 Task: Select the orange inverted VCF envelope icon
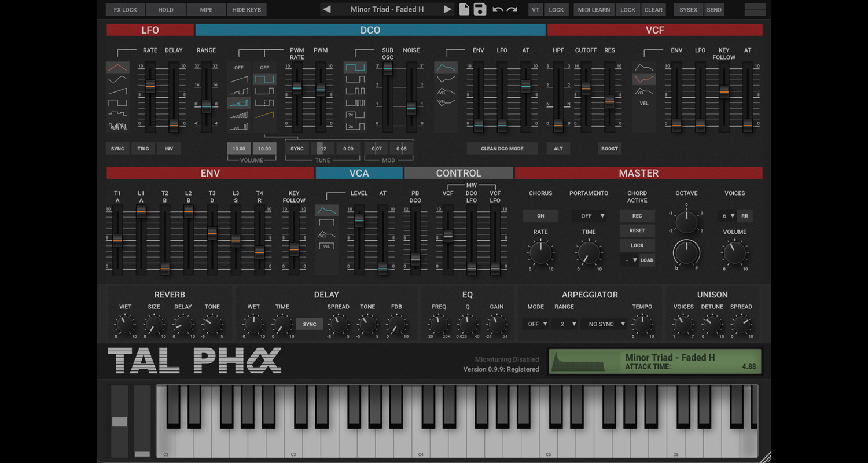tap(644, 79)
